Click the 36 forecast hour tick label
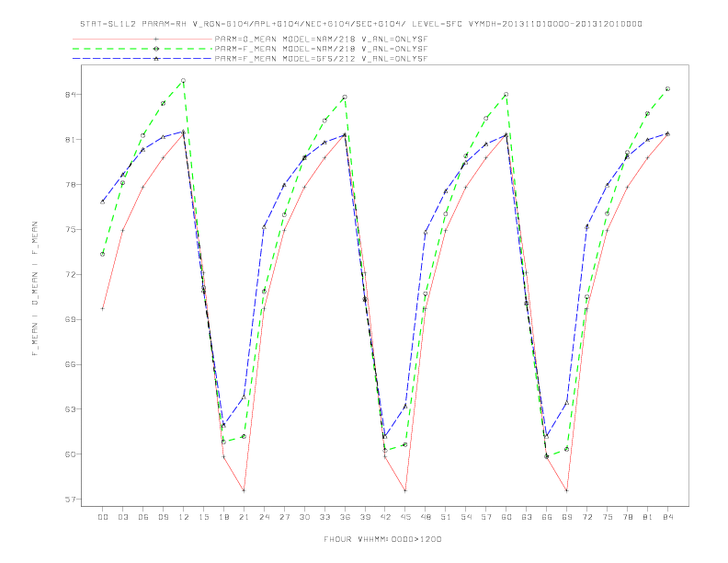The width and height of the screenshot is (728, 563). [345, 517]
